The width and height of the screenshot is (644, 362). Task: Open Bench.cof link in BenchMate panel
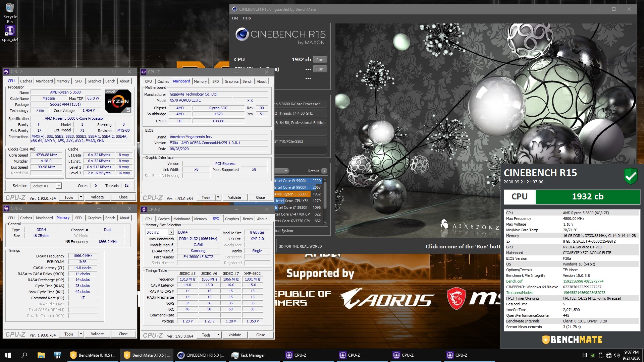(515, 281)
